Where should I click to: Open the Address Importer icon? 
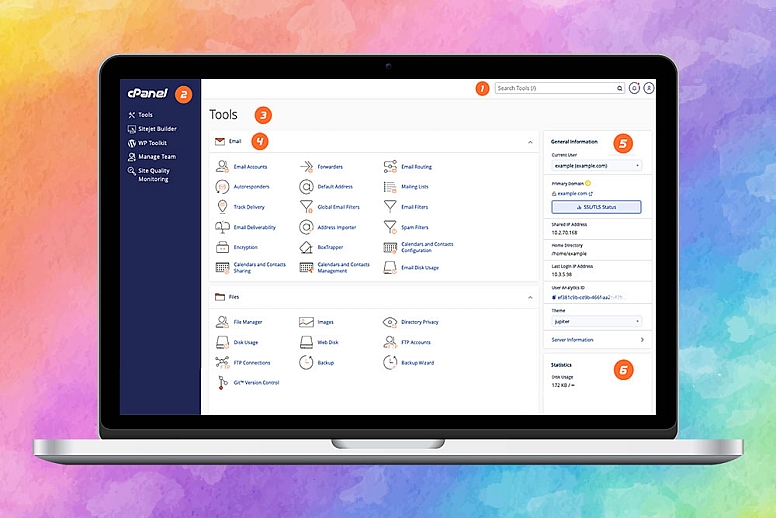click(306, 227)
